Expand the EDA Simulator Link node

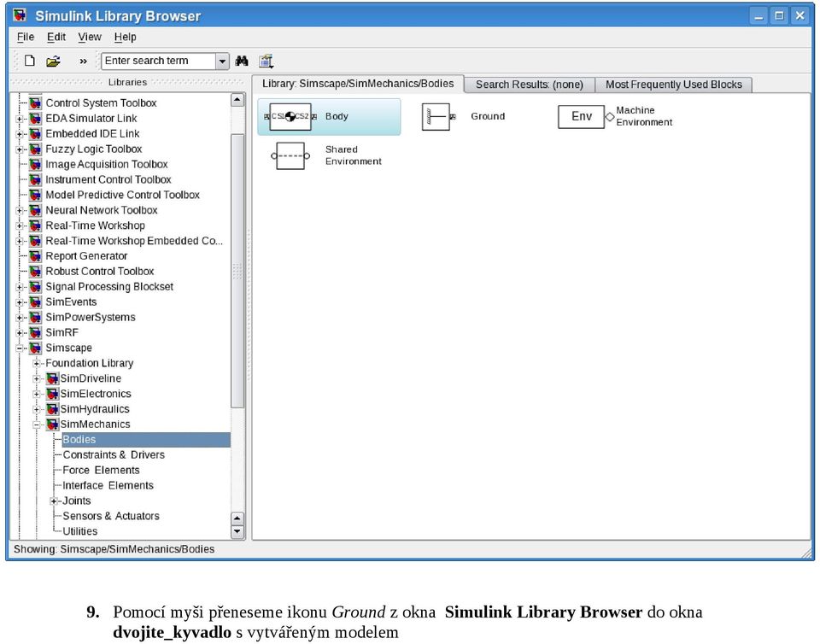20,119
